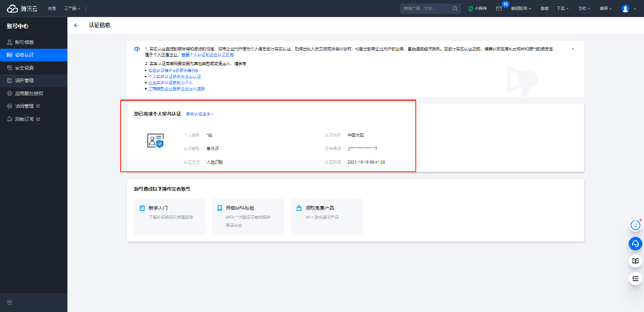Image resolution: width=644 pixels, height=312 pixels.
Task: Open the 备案 menu item
Action: click(x=545, y=9)
